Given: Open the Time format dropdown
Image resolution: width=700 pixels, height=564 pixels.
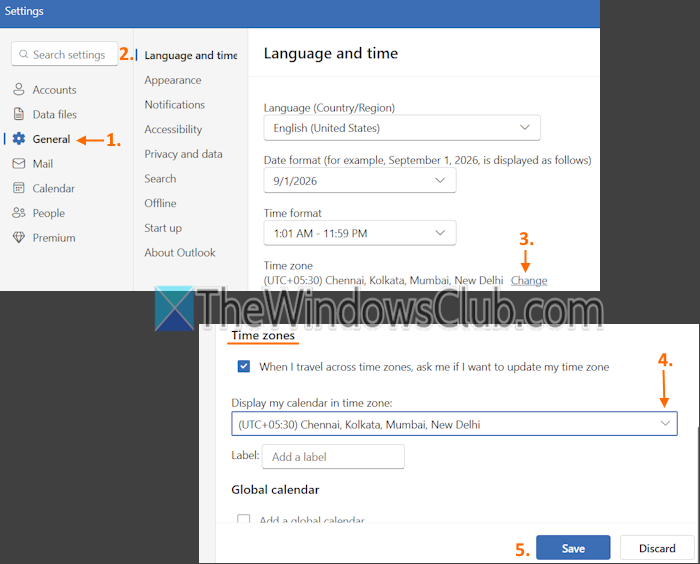Looking at the screenshot, I should (360, 233).
